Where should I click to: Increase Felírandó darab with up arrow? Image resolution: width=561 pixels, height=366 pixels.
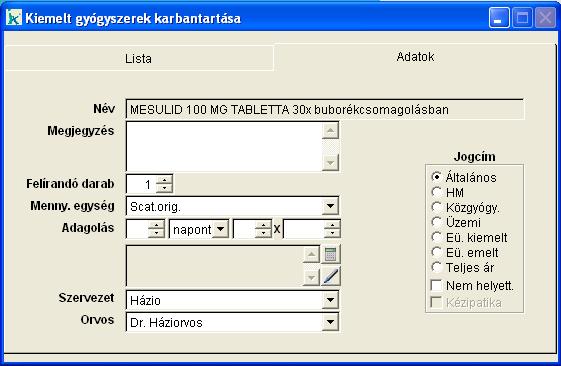tap(164, 180)
